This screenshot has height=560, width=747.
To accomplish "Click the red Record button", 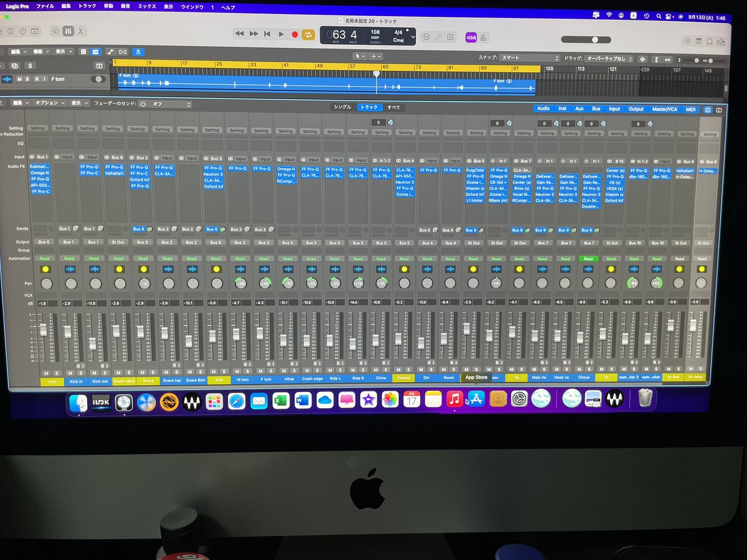I will pos(295,34).
